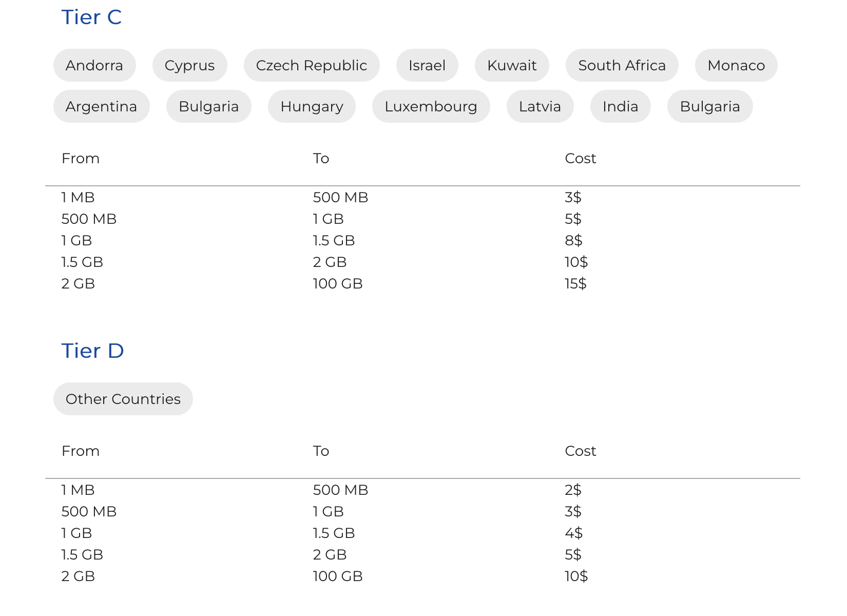Image resolution: width=847 pixels, height=616 pixels.
Task: Click the From column header in Tier D
Action: 81,451
